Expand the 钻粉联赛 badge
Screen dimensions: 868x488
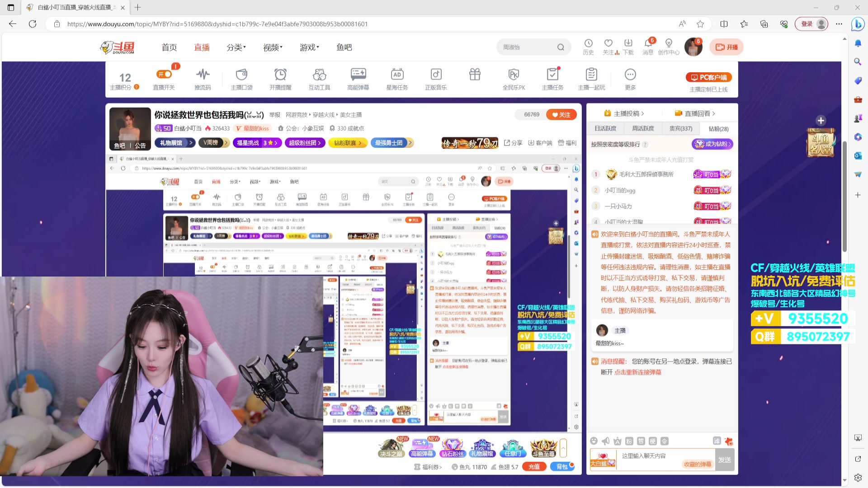coord(348,143)
